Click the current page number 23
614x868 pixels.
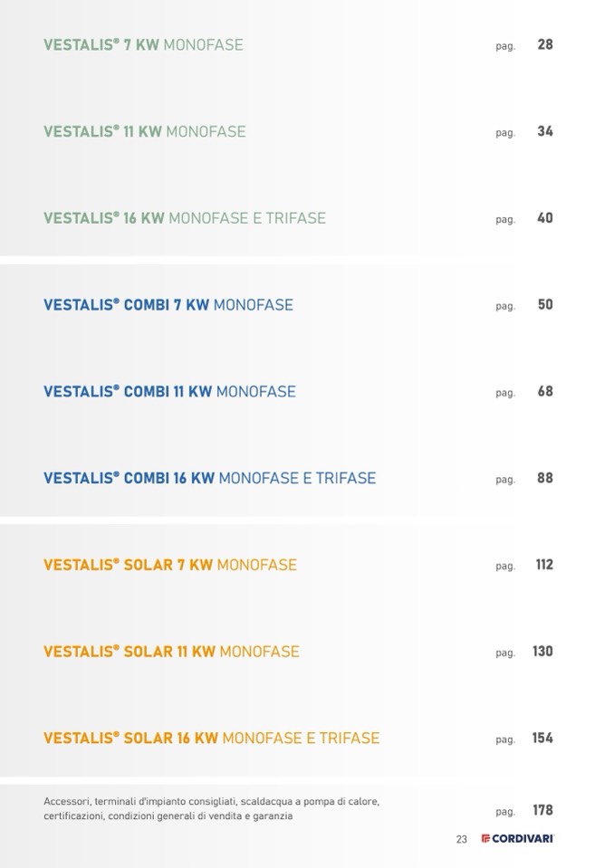[461, 840]
